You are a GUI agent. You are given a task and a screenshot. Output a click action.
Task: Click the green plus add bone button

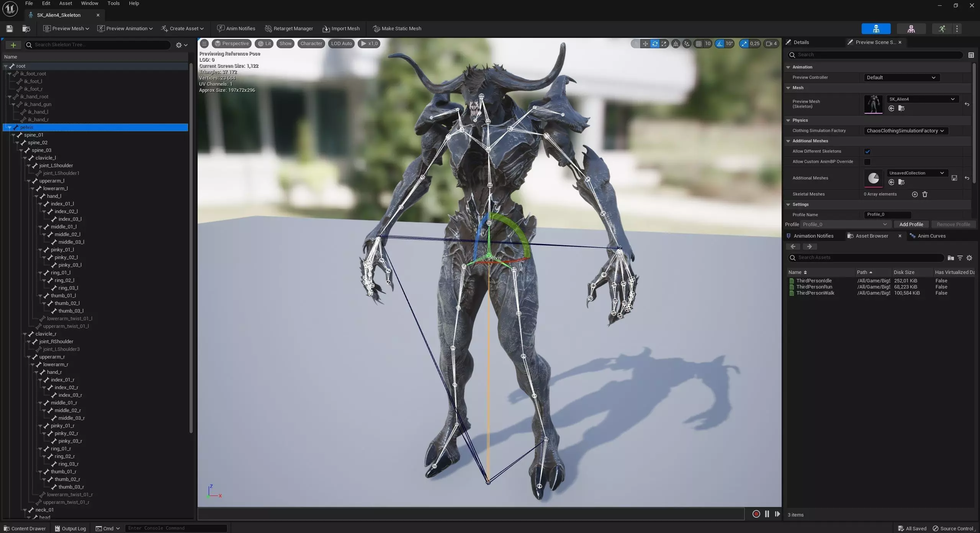coord(13,45)
